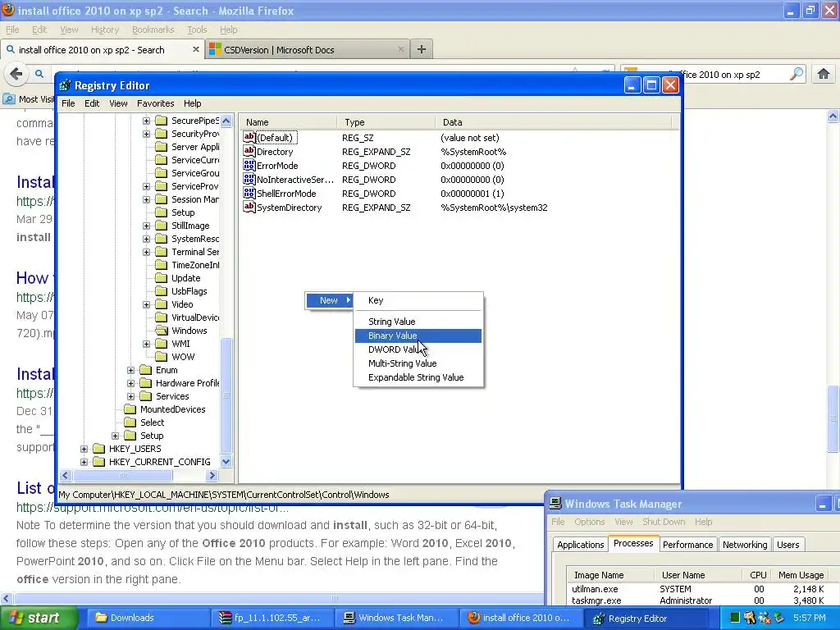The height and width of the screenshot is (630, 840).
Task: Switch to Task Manager Users tab
Action: tap(787, 545)
